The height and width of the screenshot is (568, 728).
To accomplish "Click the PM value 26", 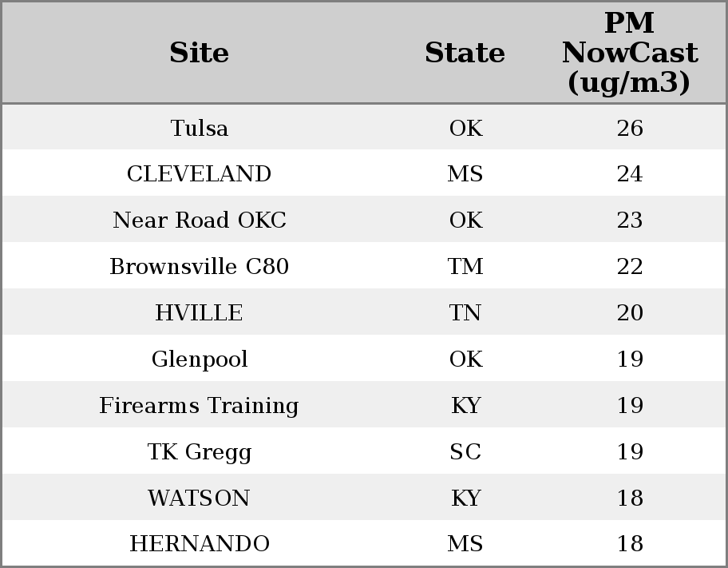I will (x=630, y=128).
